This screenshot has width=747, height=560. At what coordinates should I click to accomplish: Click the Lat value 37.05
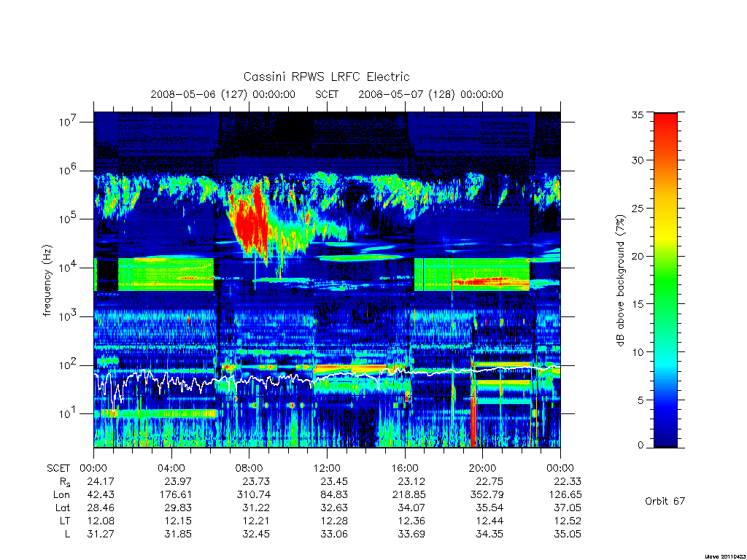[568, 507]
